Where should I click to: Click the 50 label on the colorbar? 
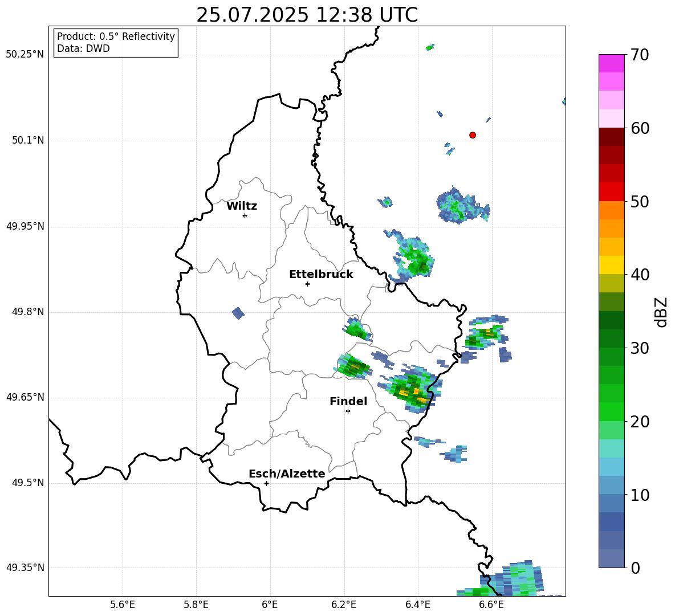[x=639, y=201]
